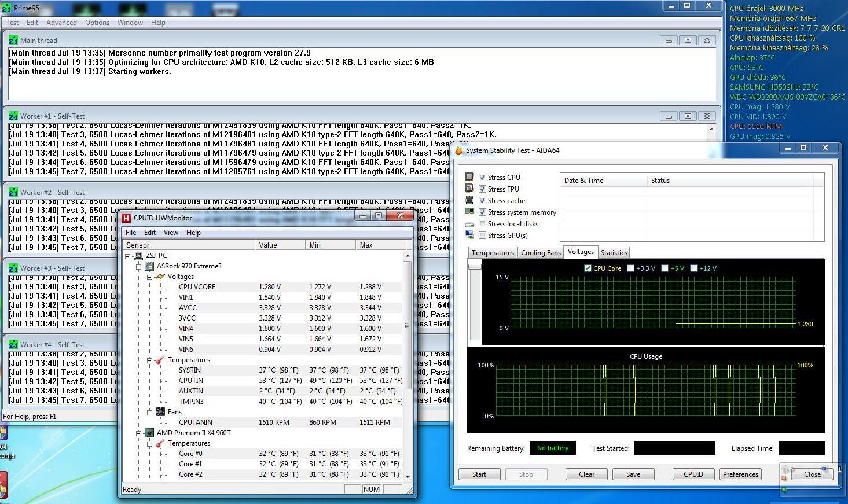848x504 pixels.
Task: Click the Fans icon in HWMonitor tree
Action: pyautogui.click(x=160, y=412)
